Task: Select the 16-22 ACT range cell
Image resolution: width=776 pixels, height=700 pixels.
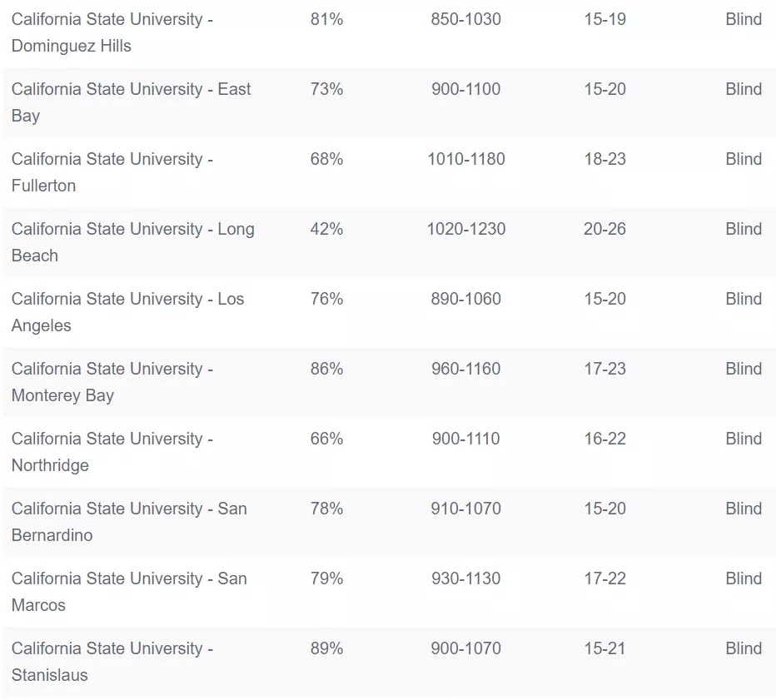Action: [604, 439]
